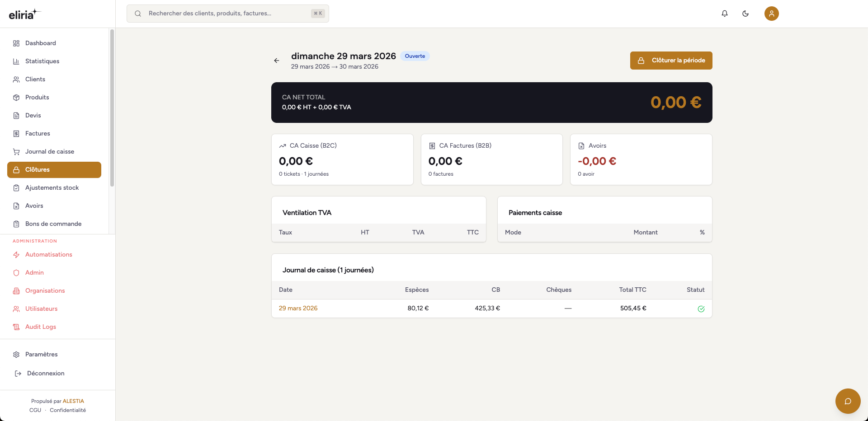Image resolution: width=868 pixels, height=421 pixels.
Task: Open Ajustements stock page
Action: click(54, 188)
